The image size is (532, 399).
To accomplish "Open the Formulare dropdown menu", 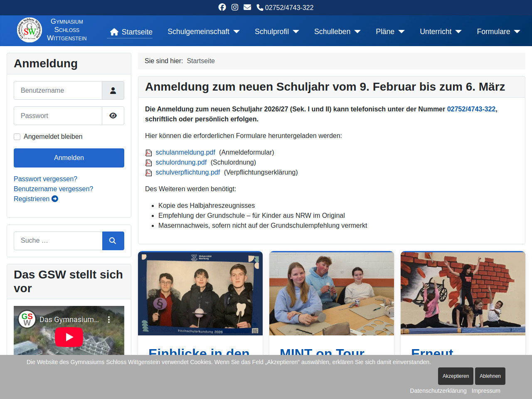I will (498, 32).
